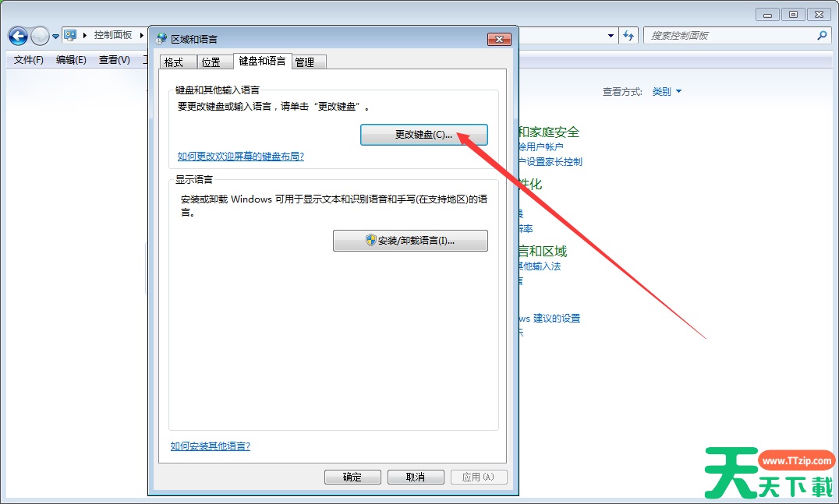Click the Back navigation arrow in Control Panel
Viewport: 839px width, 504px height.
18,37
